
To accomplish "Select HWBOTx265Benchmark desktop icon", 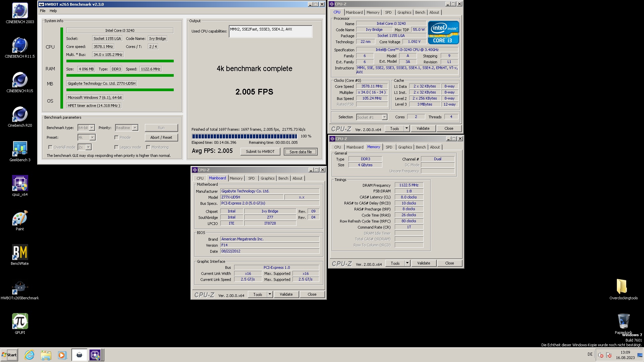I will (x=20, y=289).
